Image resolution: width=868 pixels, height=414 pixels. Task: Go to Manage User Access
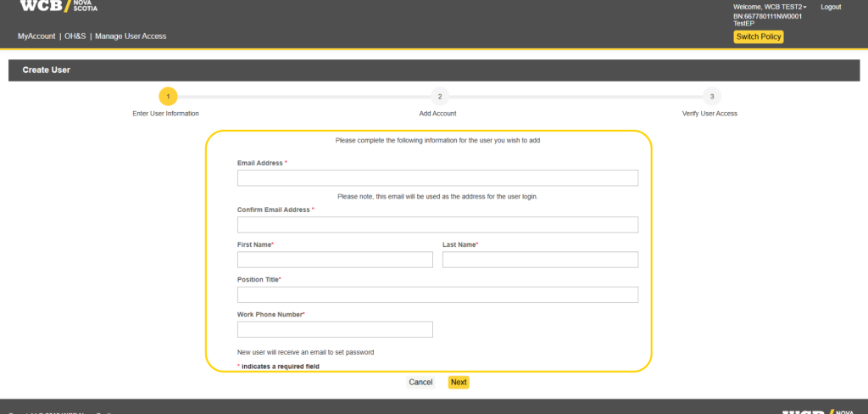(131, 36)
